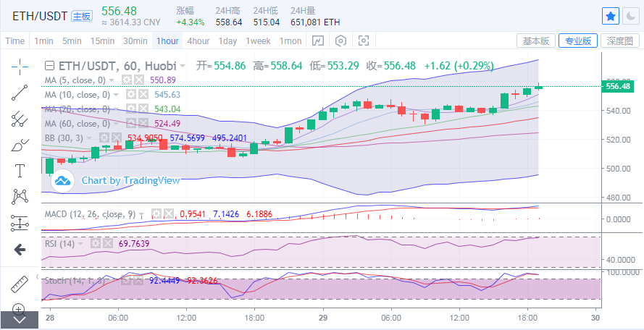Image resolution: width=644 pixels, height=330 pixels.
Task: Expand the bottom left toolbar chevron
Action: (x=20, y=320)
